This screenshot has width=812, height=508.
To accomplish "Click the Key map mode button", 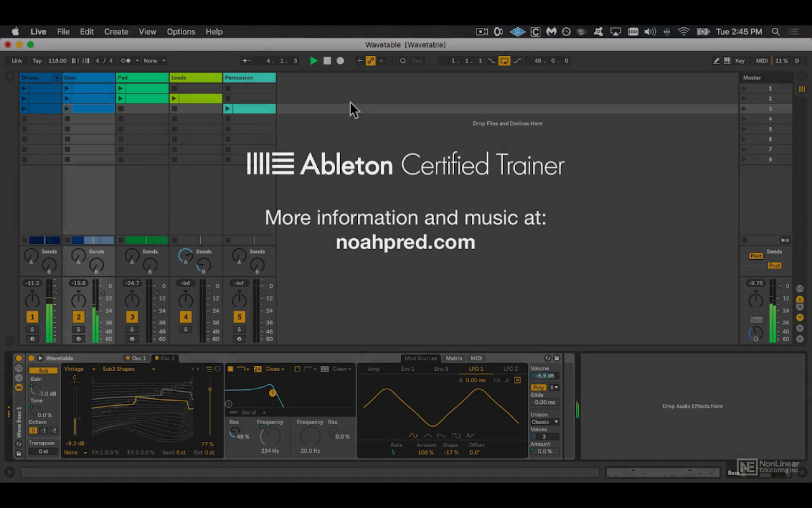I will [x=740, y=61].
